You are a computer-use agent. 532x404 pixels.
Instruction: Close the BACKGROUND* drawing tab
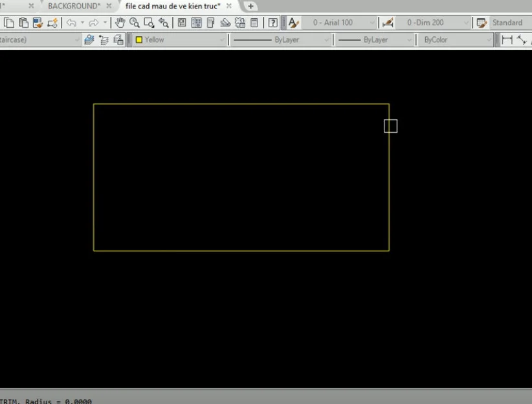[x=109, y=6]
